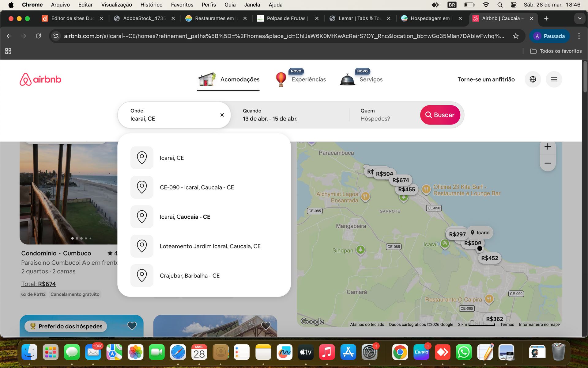Open Chrome from the Dock
Viewport: 588px width, 368px height.
pyautogui.click(x=400, y=352)
